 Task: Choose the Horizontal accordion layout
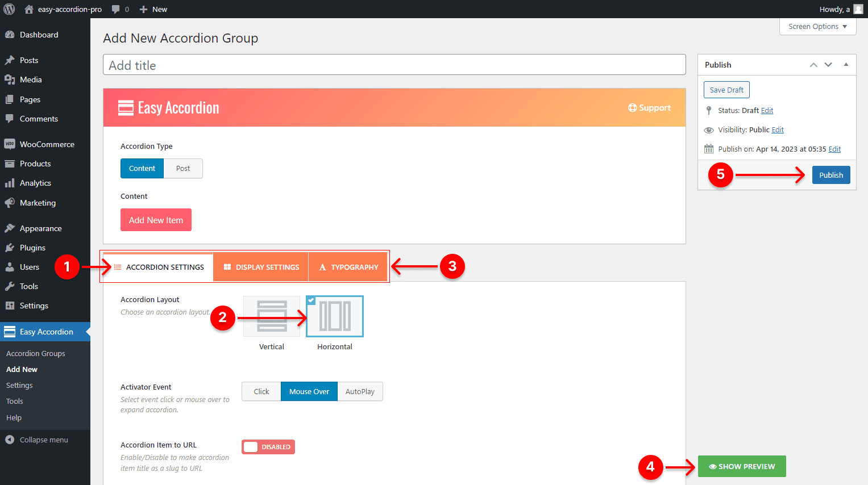point(335,316)
